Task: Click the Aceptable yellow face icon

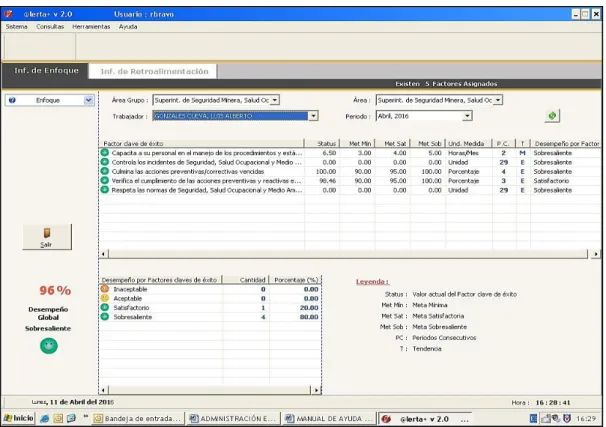Action: (105, 298)
